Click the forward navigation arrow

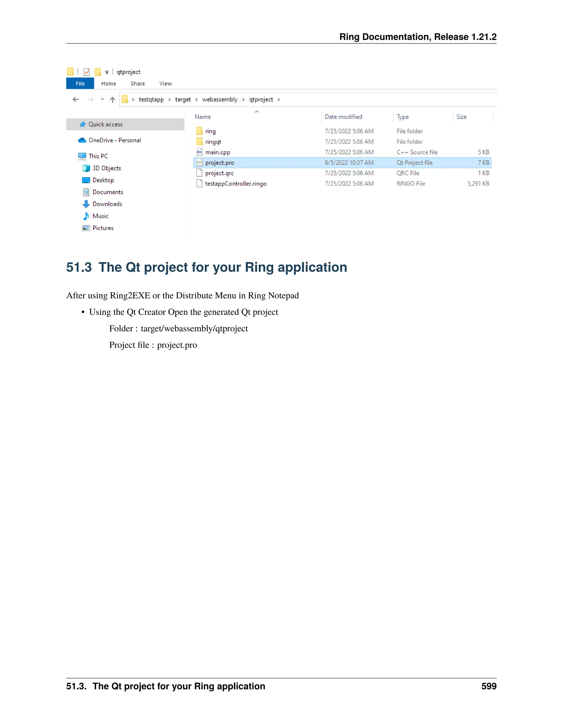[x=90, y=99]
